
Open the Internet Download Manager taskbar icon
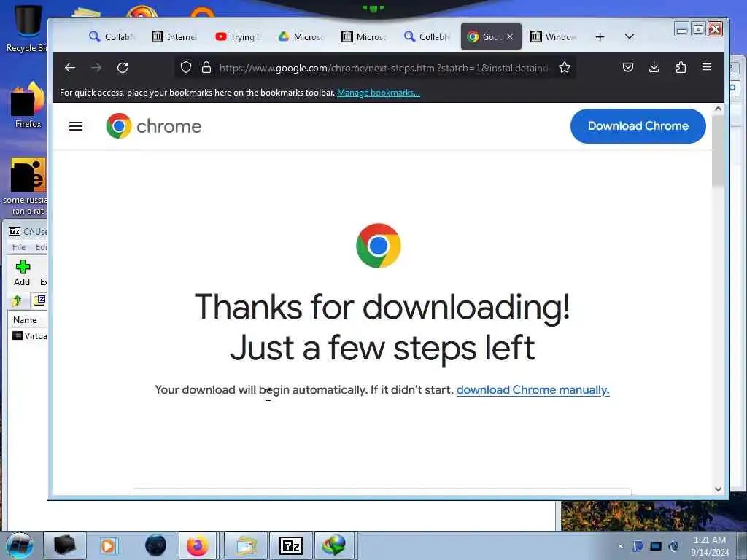(334, 545)
